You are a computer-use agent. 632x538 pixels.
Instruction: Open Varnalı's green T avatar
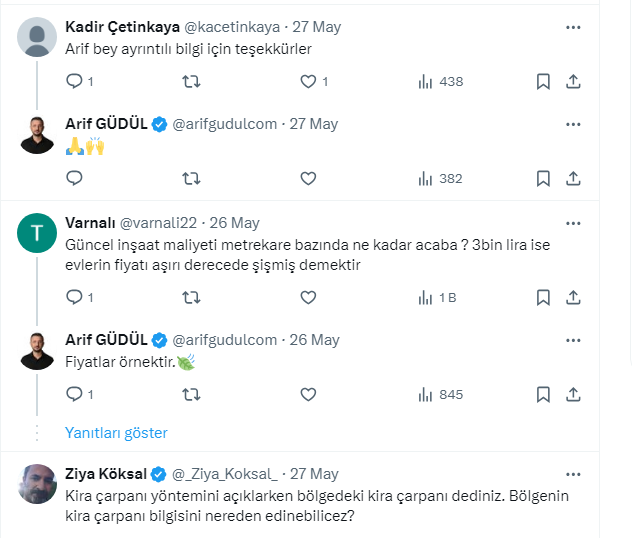[38, 234]
